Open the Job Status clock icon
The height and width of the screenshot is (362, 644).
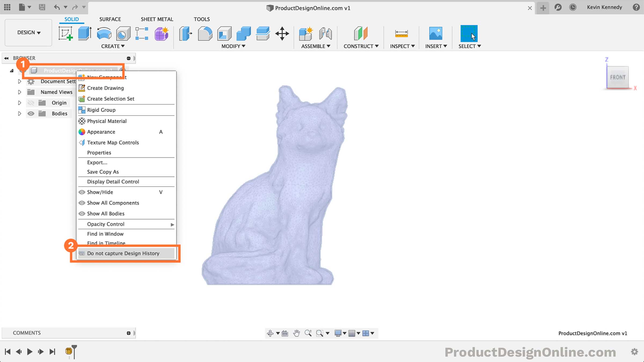coord(573,7)
